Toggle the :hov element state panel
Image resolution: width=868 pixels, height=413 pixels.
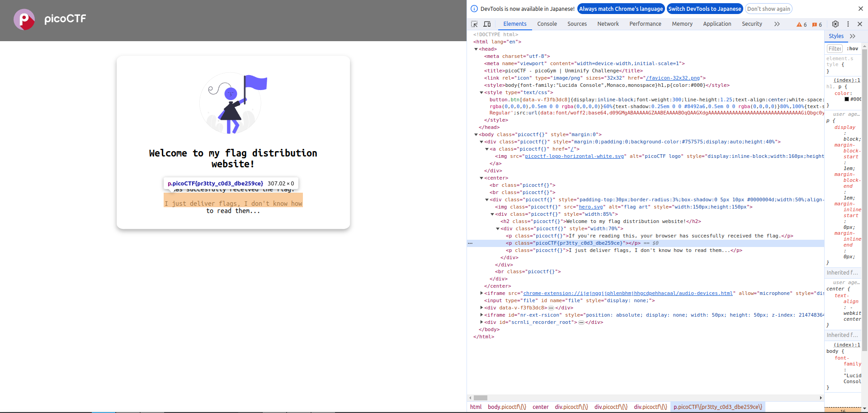pos(852,48)
